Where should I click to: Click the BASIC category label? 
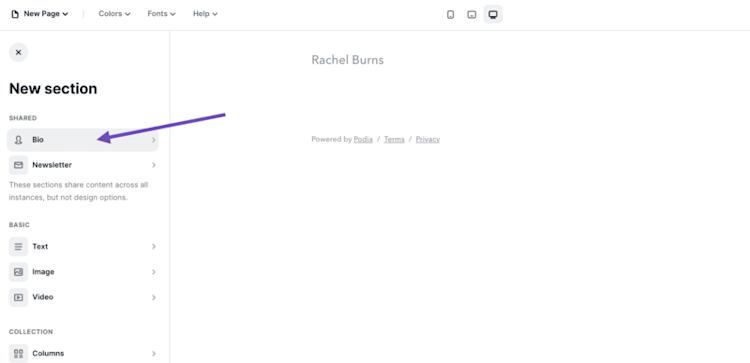click(x=19, y=225)
